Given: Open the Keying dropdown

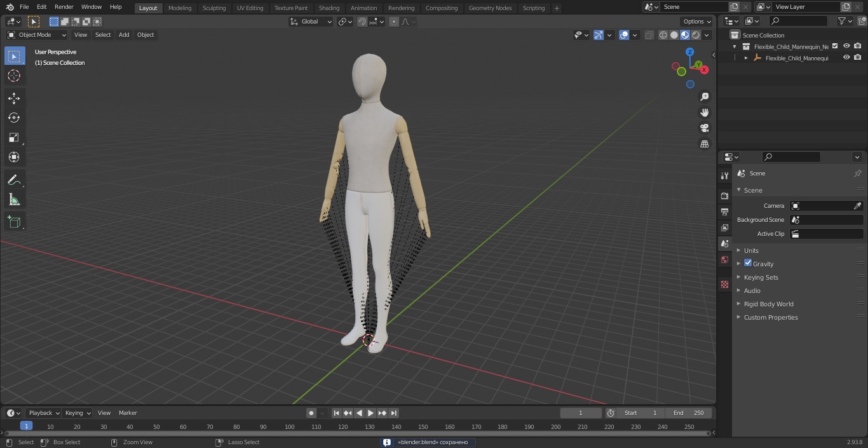Looking at the screenshot, I should click(x=78, y=413).
